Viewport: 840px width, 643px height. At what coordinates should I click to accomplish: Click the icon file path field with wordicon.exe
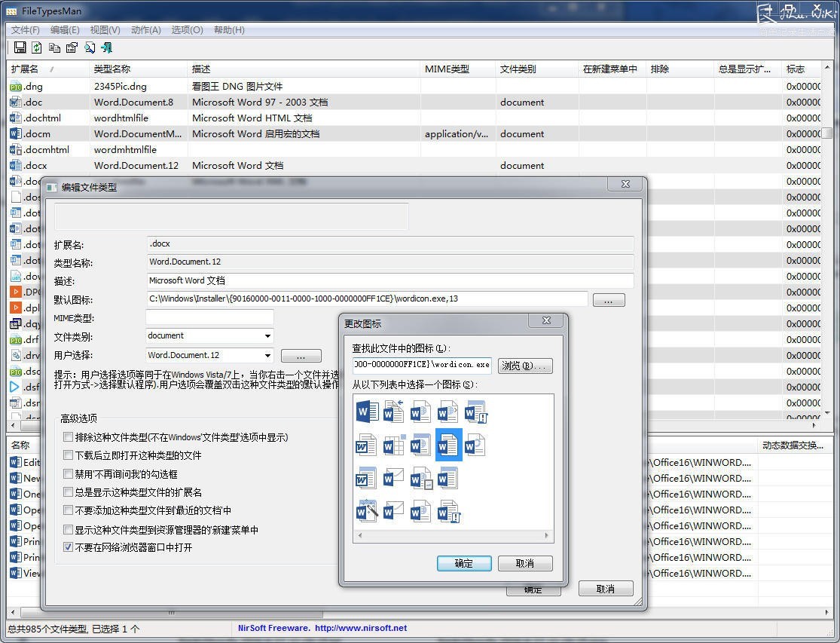422,364
